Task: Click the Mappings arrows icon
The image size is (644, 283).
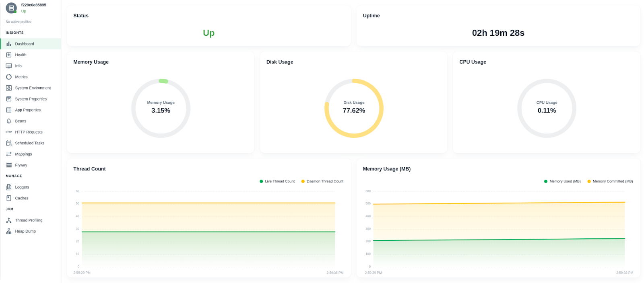Action: pos(9,154)
